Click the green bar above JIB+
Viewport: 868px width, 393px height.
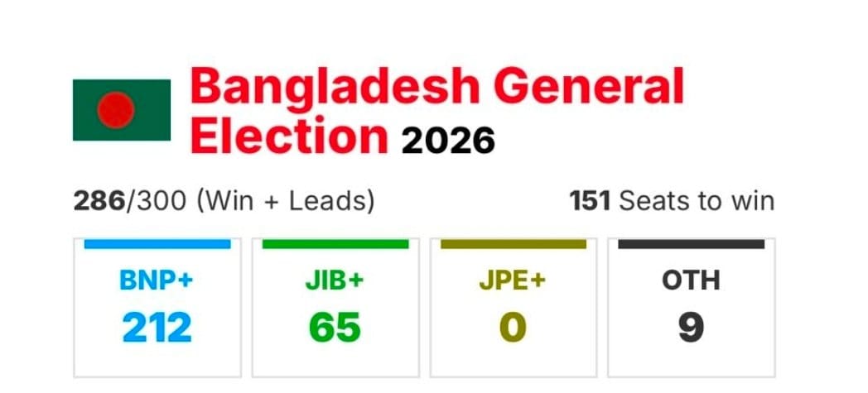tap(335, 244)
